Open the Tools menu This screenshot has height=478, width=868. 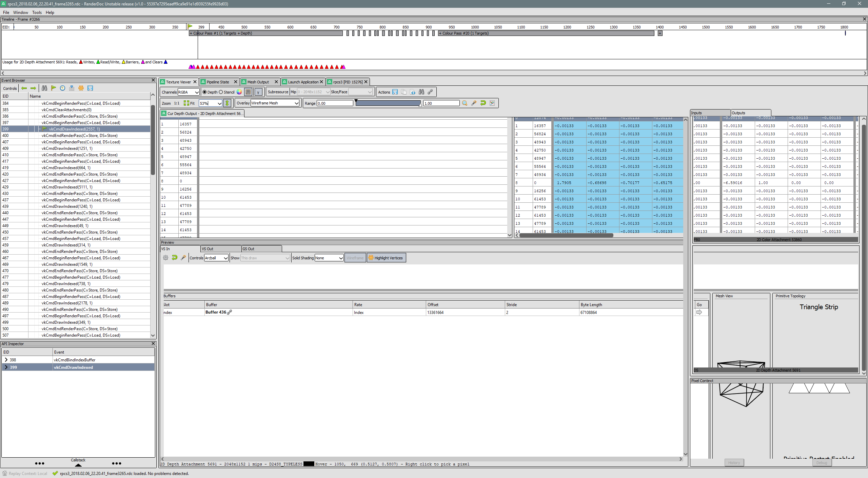(37, 13)
